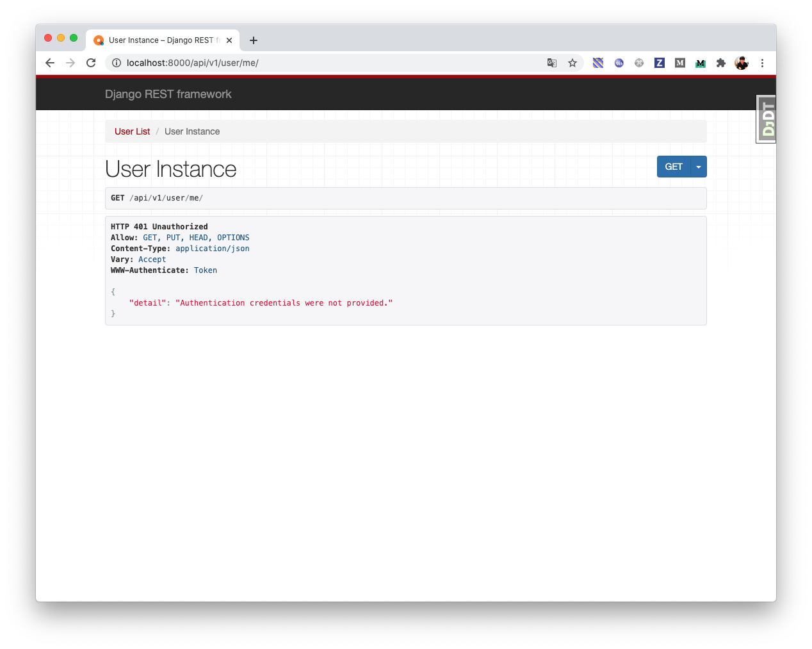This screenshot has width=812, height=649.
Task: Click the Accept value of Vary header
Action: (x=152, y=259)
